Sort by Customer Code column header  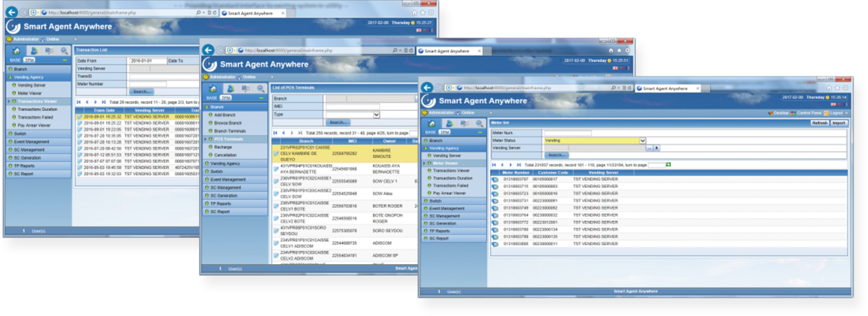(x=554, y=173)
